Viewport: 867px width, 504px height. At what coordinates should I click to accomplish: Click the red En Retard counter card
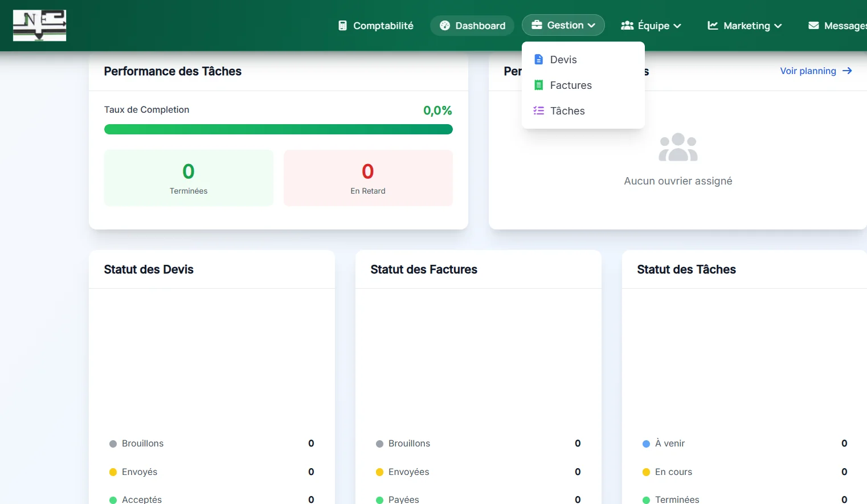(x=368, y=178)
